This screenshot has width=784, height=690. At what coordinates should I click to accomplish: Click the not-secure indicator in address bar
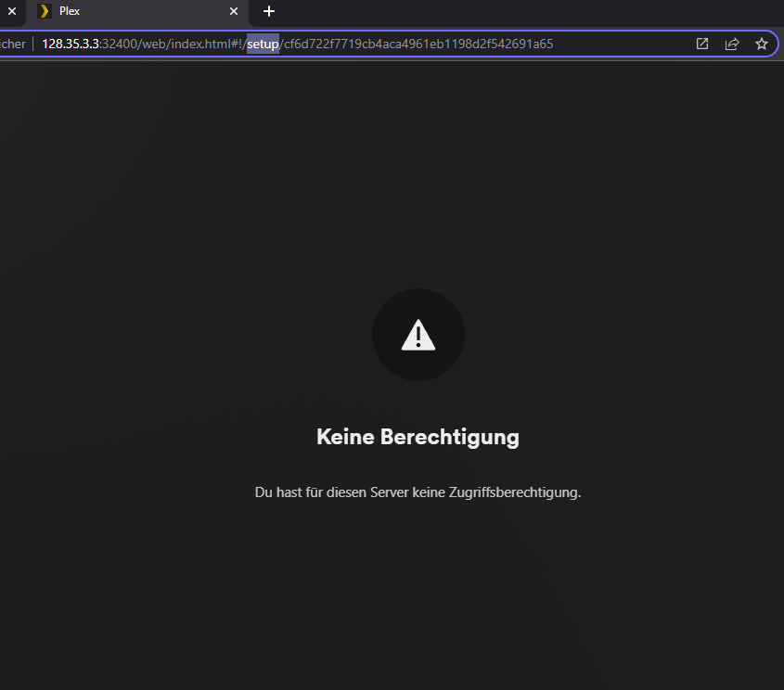point(12,44)
